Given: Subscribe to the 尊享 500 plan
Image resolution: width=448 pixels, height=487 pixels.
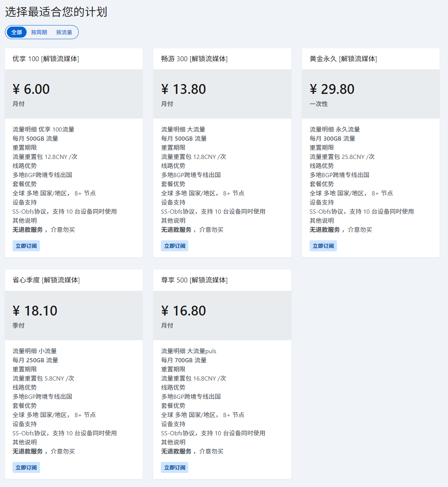Looking at the screenshot, I should coord(175,468).
